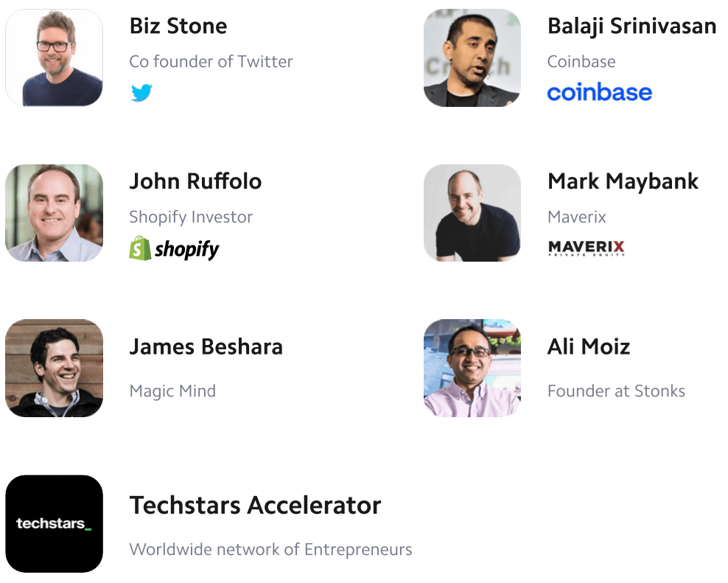Select Ali Moiz's profile photo
The height and width of the screenshot is (583, 728).
point(472,368)
